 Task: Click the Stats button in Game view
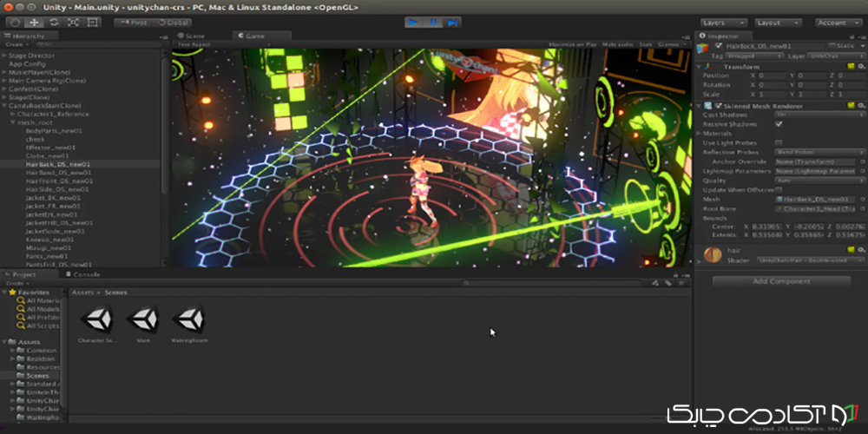pyautogui.click(x=646, y=44)
